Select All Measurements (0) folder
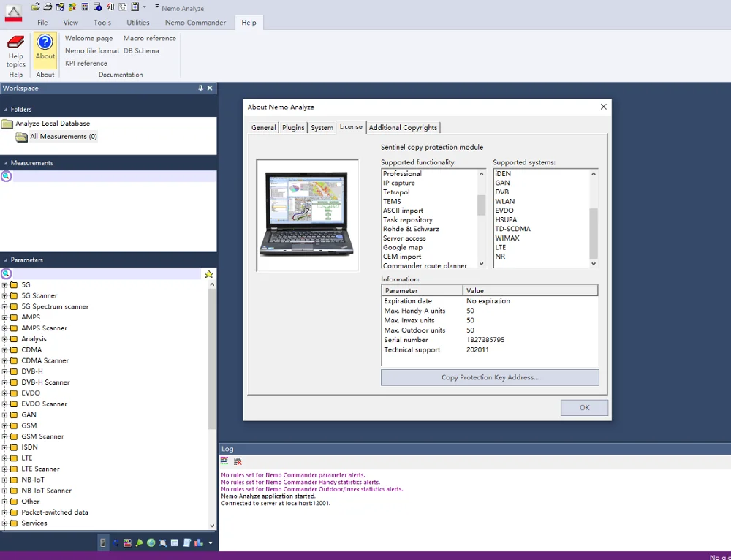This screenshot has height=560, width=731. pos(64,137)
